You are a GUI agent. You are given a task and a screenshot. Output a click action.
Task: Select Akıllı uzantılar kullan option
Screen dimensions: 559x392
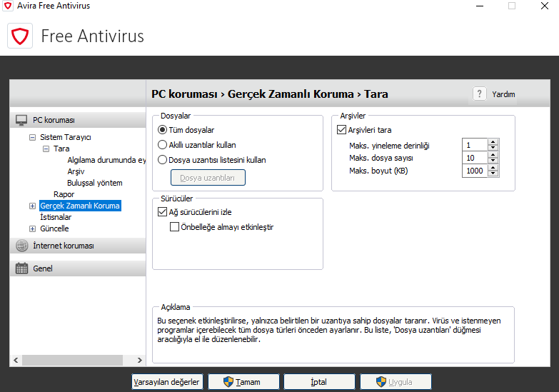point(162,145)
